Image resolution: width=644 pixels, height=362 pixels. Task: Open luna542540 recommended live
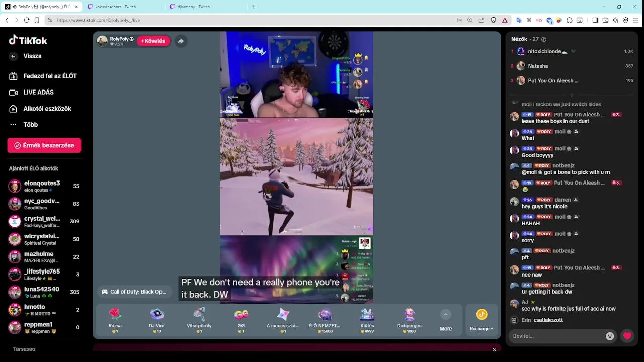[44, 292]
